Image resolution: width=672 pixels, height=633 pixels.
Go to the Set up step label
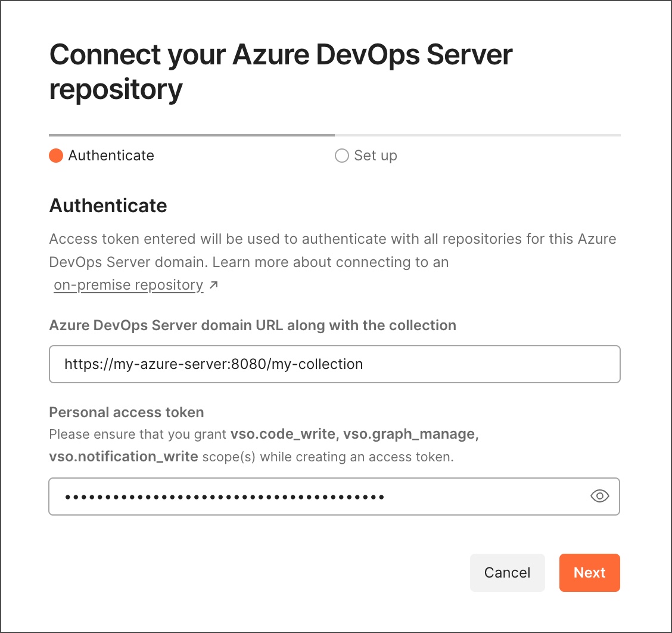[375, 156]
